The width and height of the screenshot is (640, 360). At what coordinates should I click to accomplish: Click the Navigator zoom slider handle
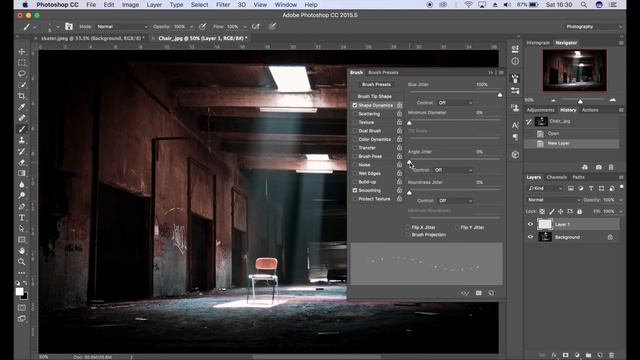pyautogui.click(x=580, y=101)
